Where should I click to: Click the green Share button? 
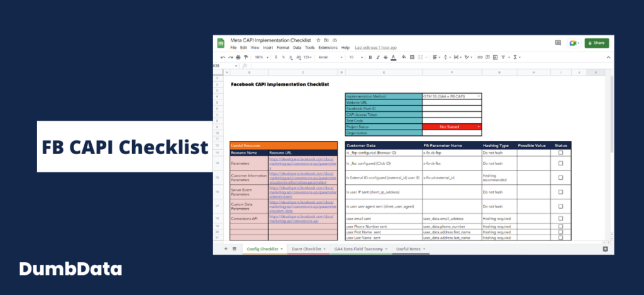(x=596, y=43)
